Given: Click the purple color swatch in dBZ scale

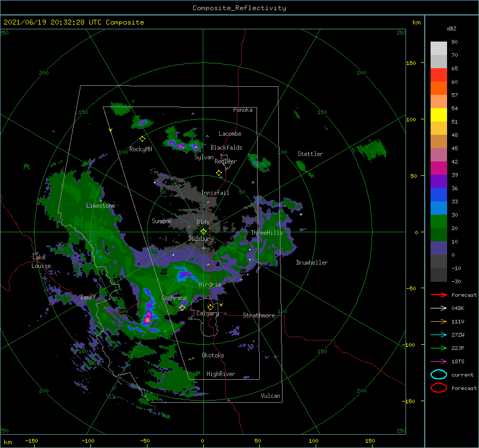Looking at the screenshot, I should (x=439, y=181).
